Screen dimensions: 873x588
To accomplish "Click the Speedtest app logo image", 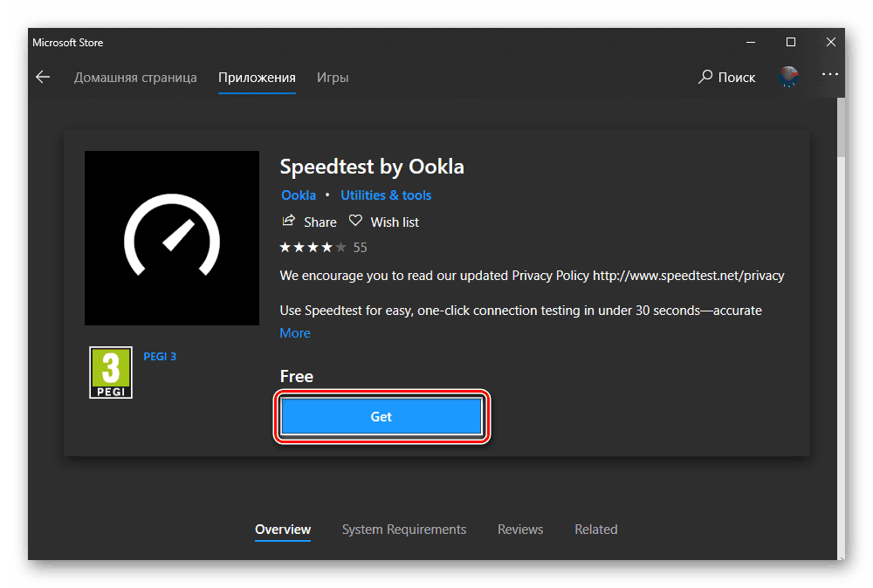I will pos(172,238).
